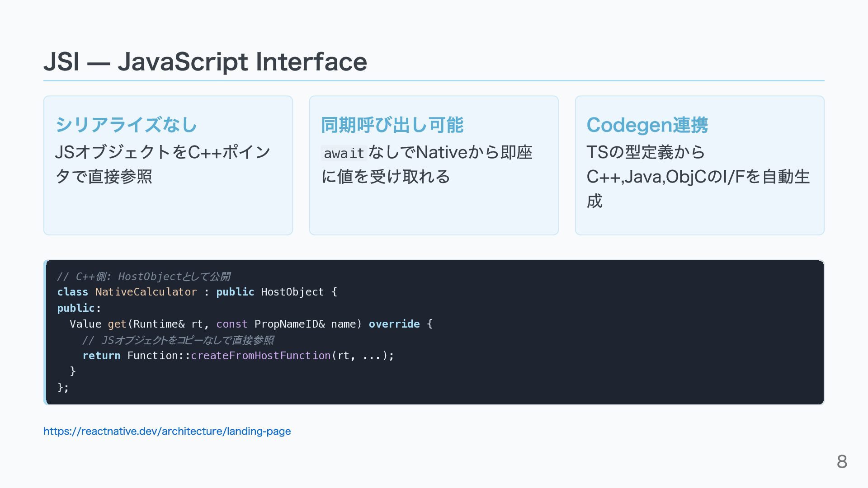The image size is (868, 488).
Task: Click the PropNameID& parameter in code
Action: [289, 324]
